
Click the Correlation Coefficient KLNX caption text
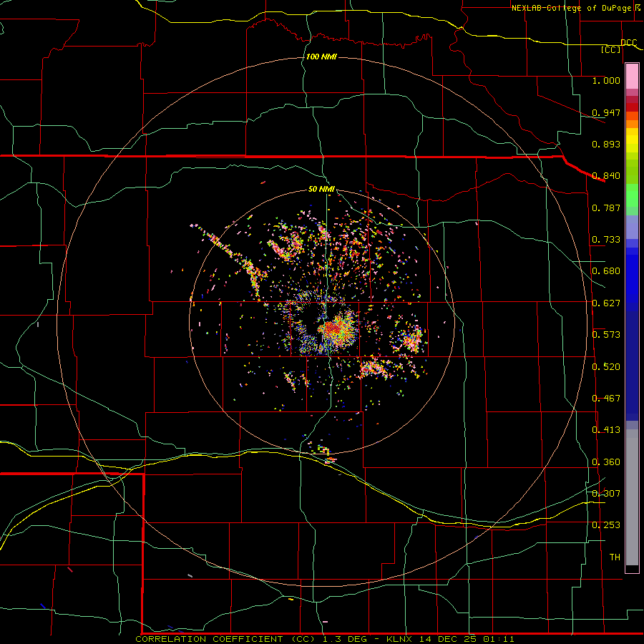(324, 639)
